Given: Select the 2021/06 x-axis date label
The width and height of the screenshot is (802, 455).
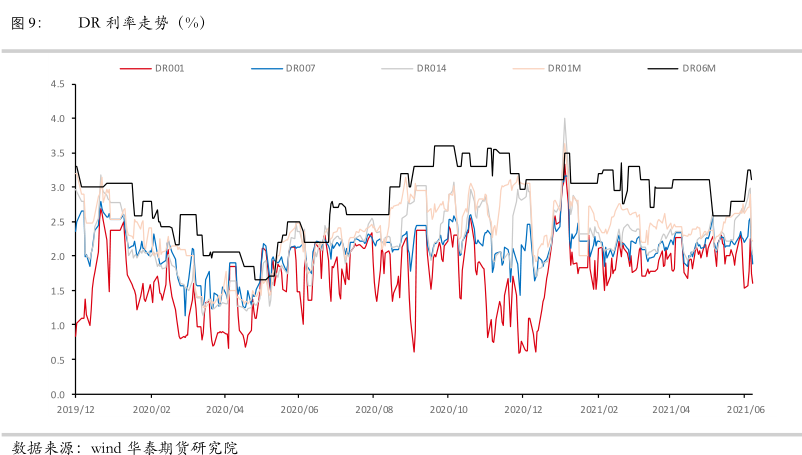Looking at the screenshot, I should click(x=746, y=409).
